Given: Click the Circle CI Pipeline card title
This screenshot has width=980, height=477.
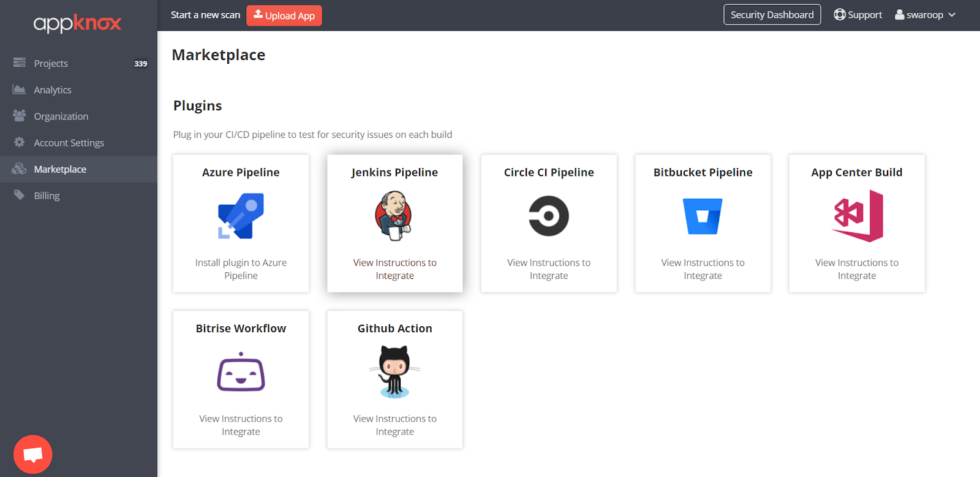Looking at the screenshot, I should 549,172.
